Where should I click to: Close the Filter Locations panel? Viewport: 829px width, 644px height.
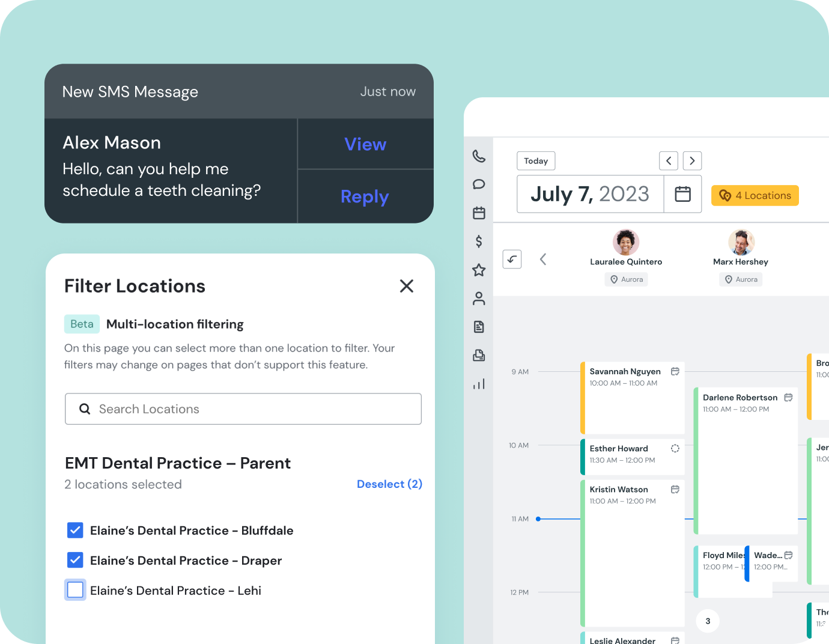click(407, 286)
